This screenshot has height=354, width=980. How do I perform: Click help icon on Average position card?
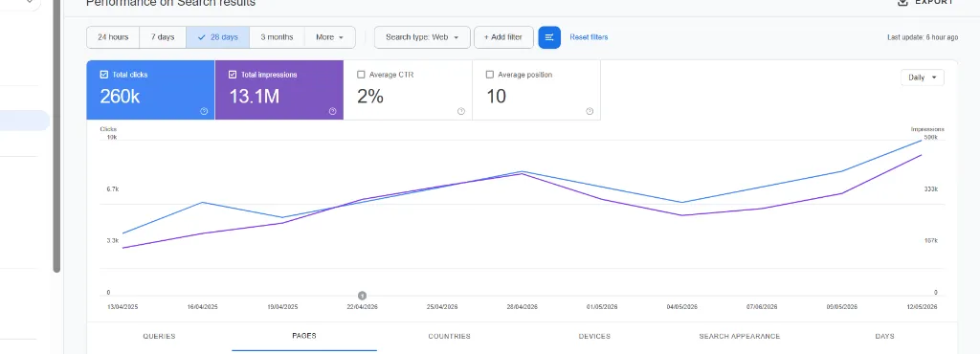click(590, 112)
